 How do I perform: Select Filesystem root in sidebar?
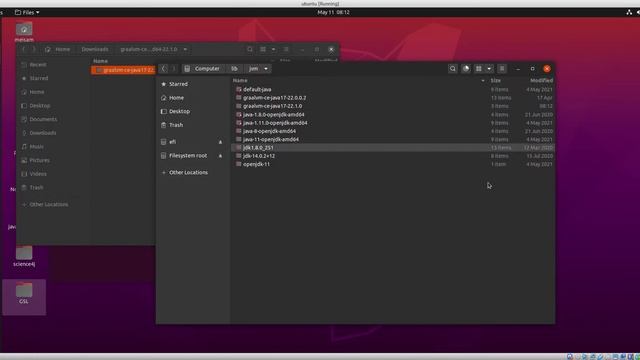188,156
